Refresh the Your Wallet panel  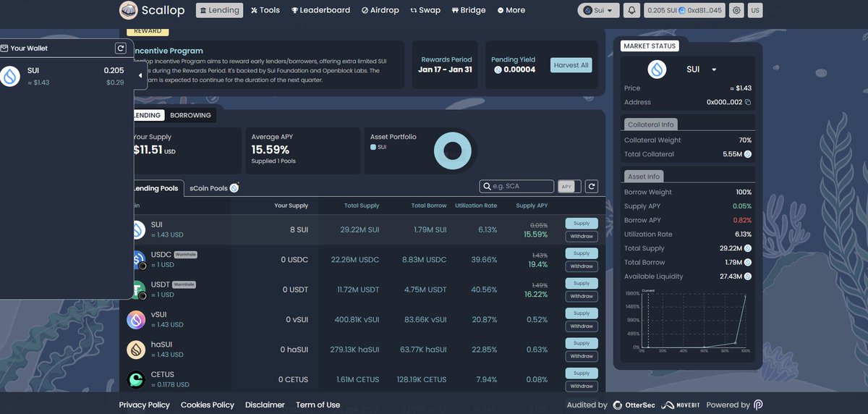121,48
